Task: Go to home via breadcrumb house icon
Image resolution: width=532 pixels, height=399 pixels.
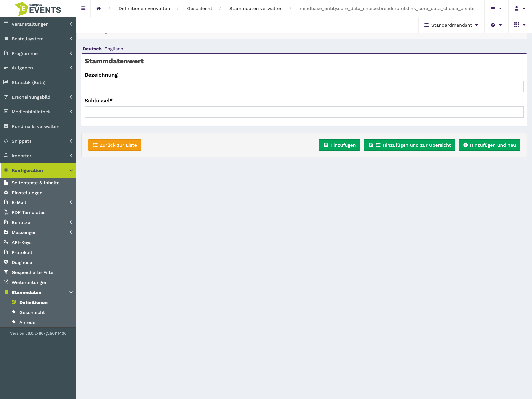Action: (99, 8)
